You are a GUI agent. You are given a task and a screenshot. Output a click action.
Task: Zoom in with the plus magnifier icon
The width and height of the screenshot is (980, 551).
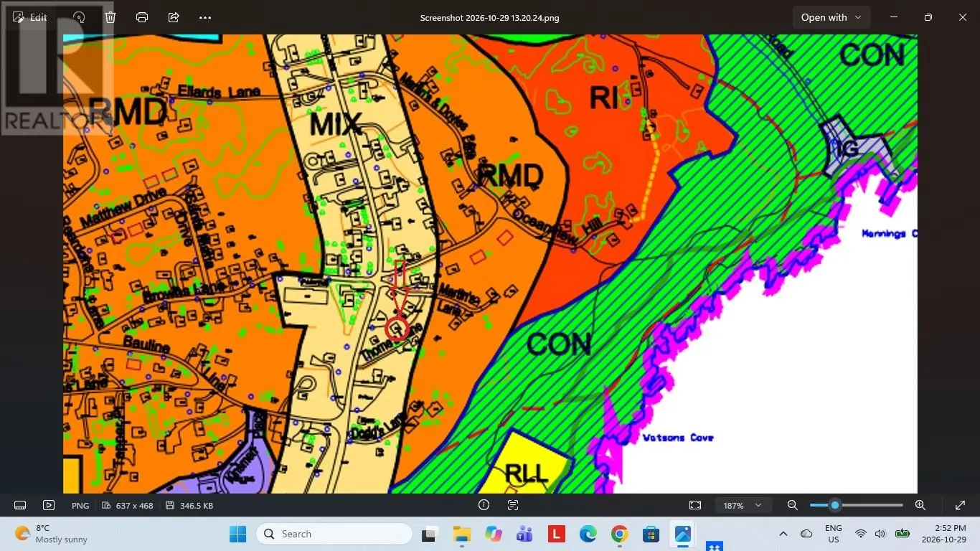click(920, 505)
